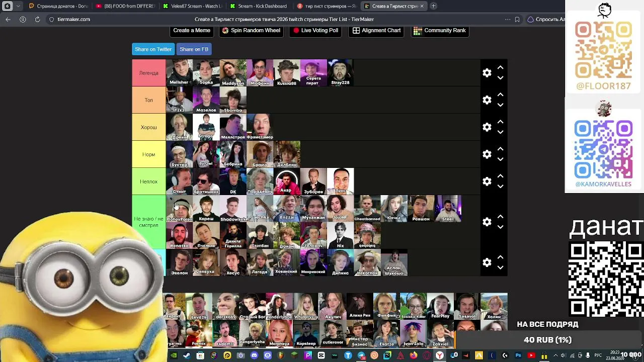Move the Неплох tier up with its arrow
Viewport: 644px width, 362px height.
[500, 176]
